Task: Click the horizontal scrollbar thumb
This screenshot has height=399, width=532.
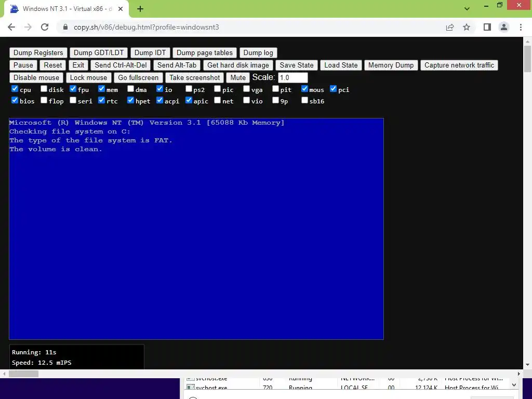Action: [x=23, y=374]
